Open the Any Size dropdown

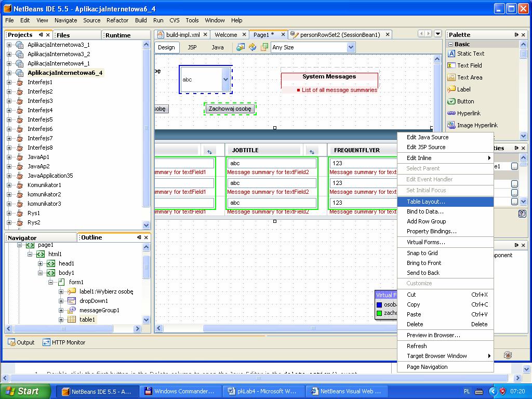click(x=351, y=47)
